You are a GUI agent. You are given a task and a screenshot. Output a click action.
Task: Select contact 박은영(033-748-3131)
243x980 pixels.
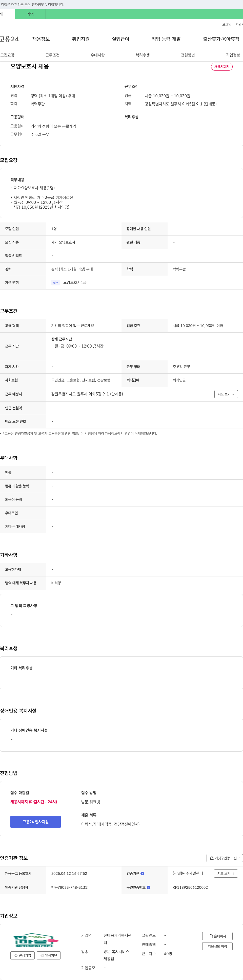point(70,887)
